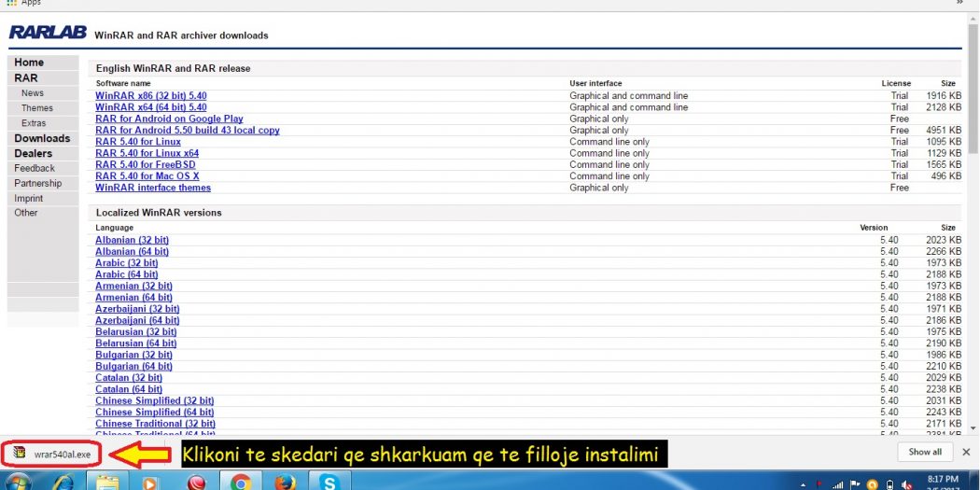980x490 pixels.
Task: Click the 'Localized WinRAR versions' heading
Action: pyautogui.click(x=159, y=213)
